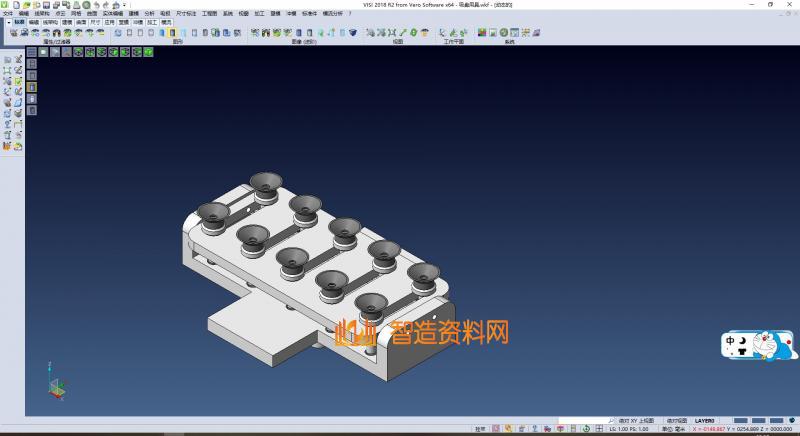
Task: Toggle the green circular arrow snap icon
Action: coord(586,429)
